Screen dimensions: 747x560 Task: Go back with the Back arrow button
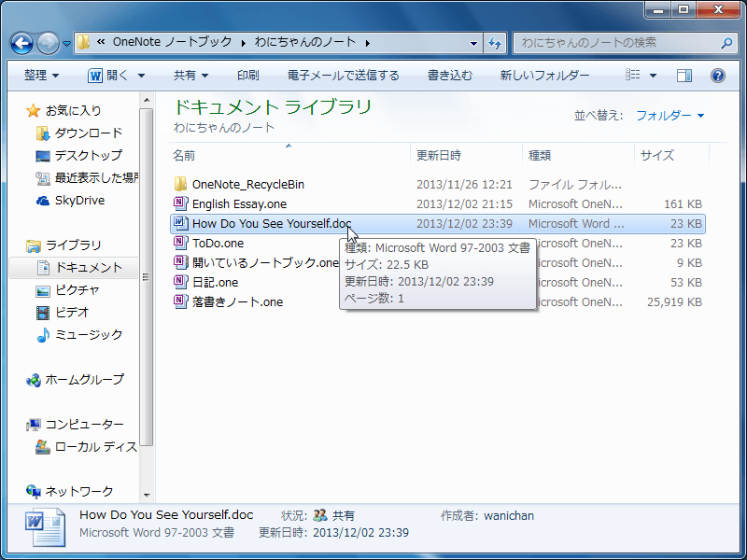21,43
